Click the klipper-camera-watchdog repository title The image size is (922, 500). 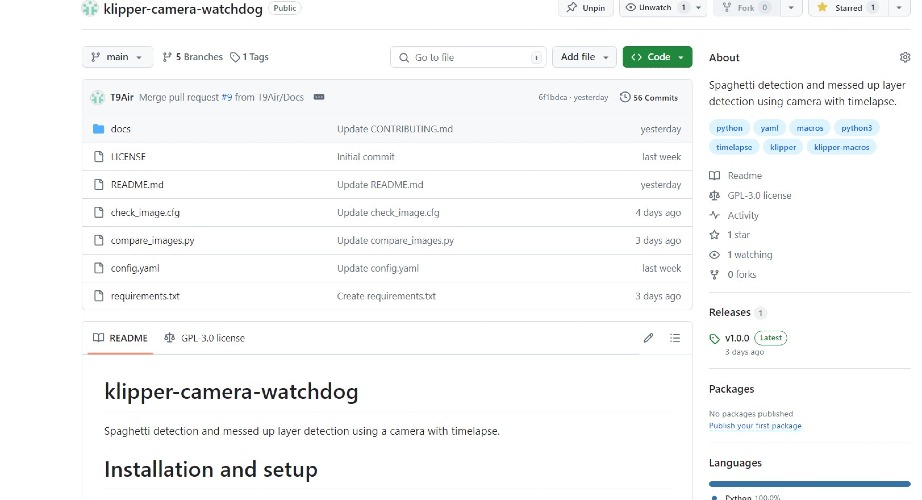[183, 9]
